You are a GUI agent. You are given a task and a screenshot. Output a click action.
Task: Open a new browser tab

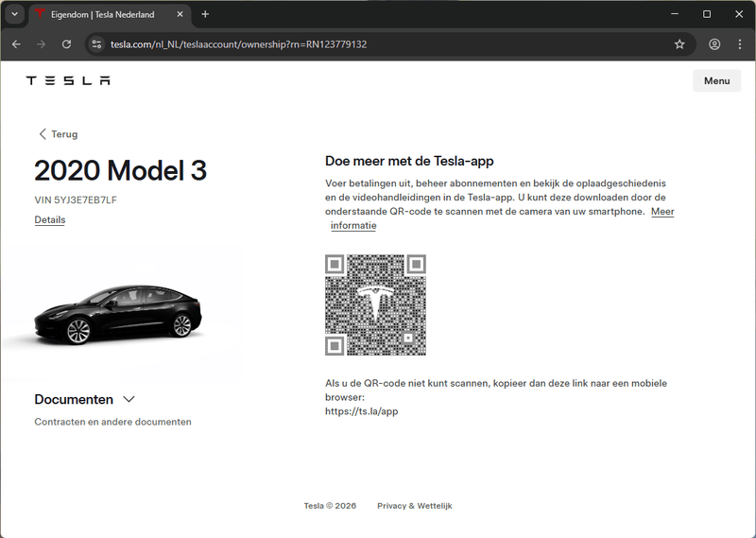(205, 14)
